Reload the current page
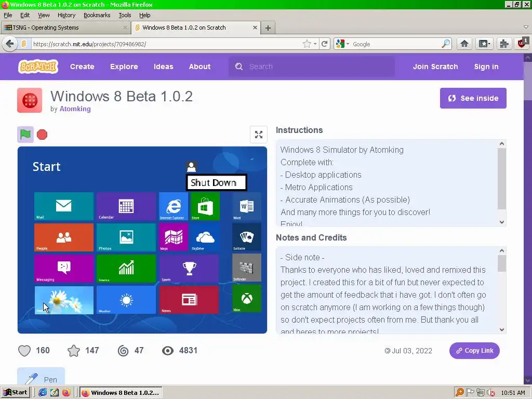Screen dimensions: 532x399 [x=325, y=44]
